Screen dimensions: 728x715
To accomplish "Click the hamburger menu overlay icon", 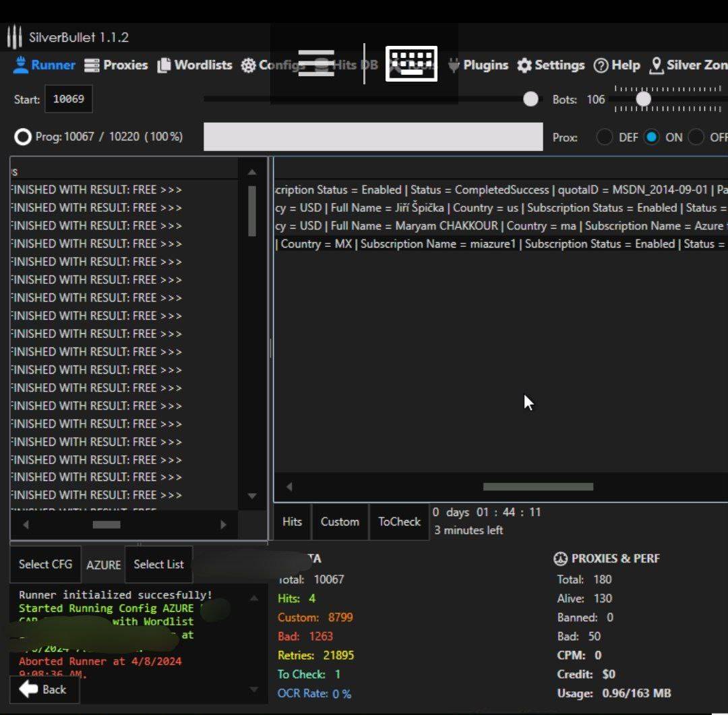I will pyautogui.click(x=316, y=63).
